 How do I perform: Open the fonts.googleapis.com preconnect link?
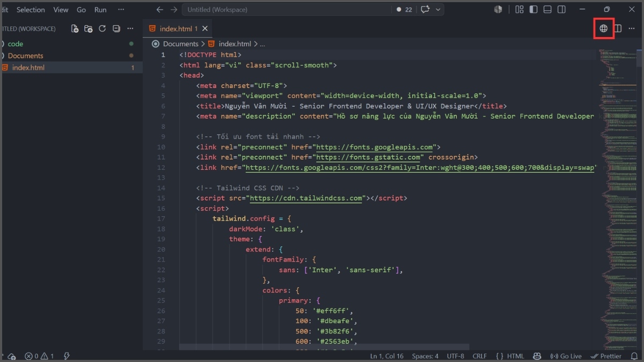point(374,147)
